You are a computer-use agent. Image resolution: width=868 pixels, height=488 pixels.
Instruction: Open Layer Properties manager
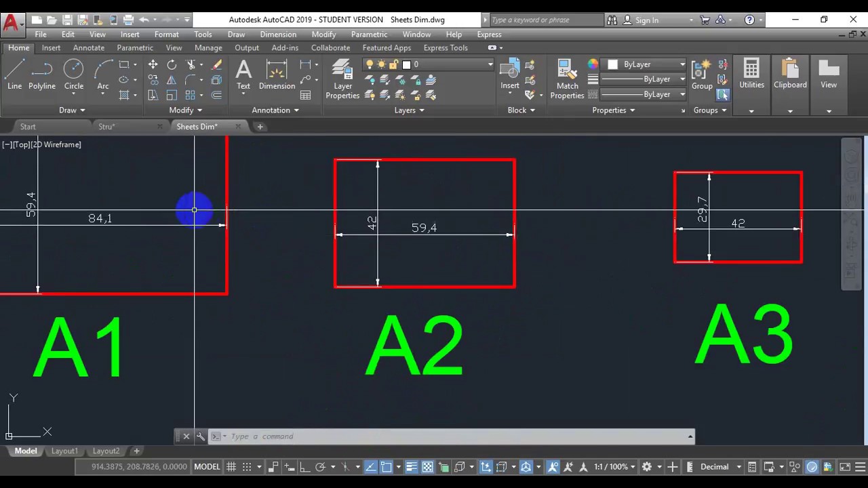[342, 79]
